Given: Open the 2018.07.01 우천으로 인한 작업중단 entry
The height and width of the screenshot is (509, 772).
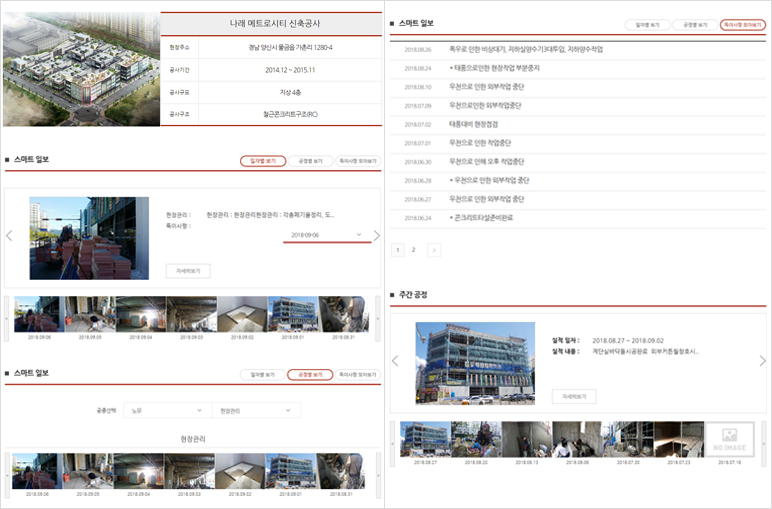Looking at the screenshot, I should (x=578, y=143).
